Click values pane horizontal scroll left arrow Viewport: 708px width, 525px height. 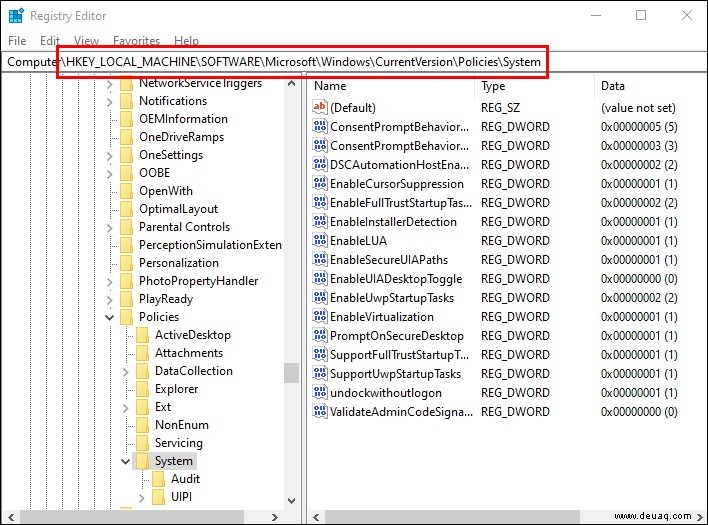[x=317, y=517]
